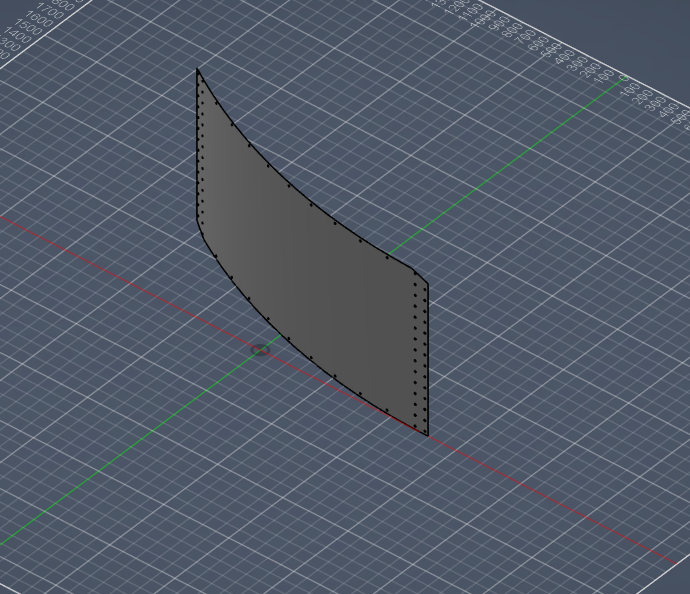Click the "1600" grid ruler label

(x=38, y=19)
